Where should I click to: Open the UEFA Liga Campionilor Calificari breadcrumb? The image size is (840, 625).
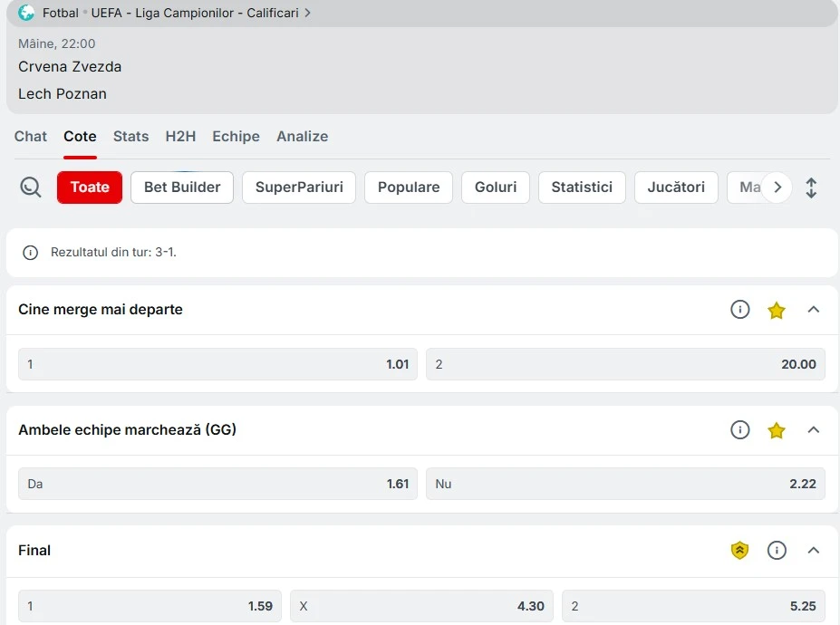[195, 13]
